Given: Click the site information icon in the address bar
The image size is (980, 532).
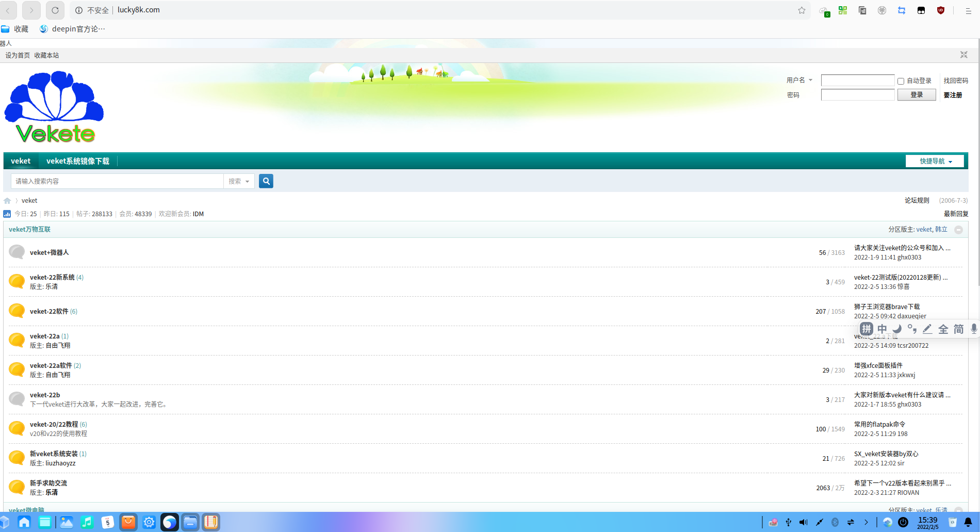Looking at the screenshot, I should [x=79, y=10].
